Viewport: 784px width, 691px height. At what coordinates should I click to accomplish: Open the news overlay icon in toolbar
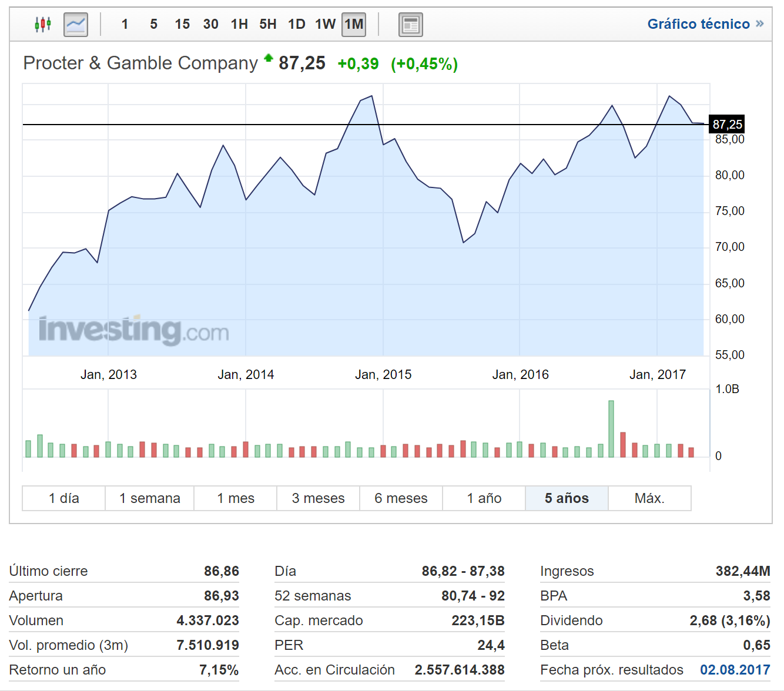coord(410,25)
